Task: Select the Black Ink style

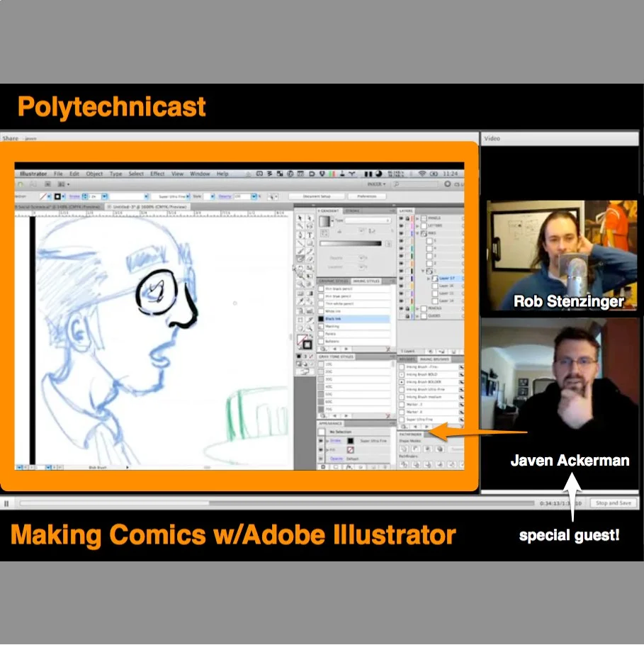Action: (x=354, y=319)
